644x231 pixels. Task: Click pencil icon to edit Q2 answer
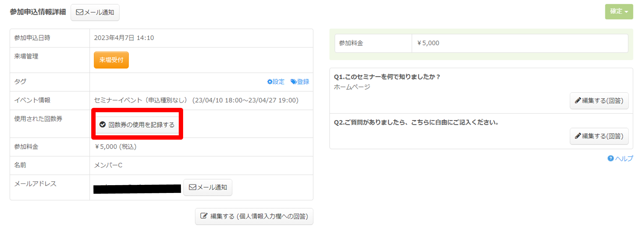click(x=578, y=136)
